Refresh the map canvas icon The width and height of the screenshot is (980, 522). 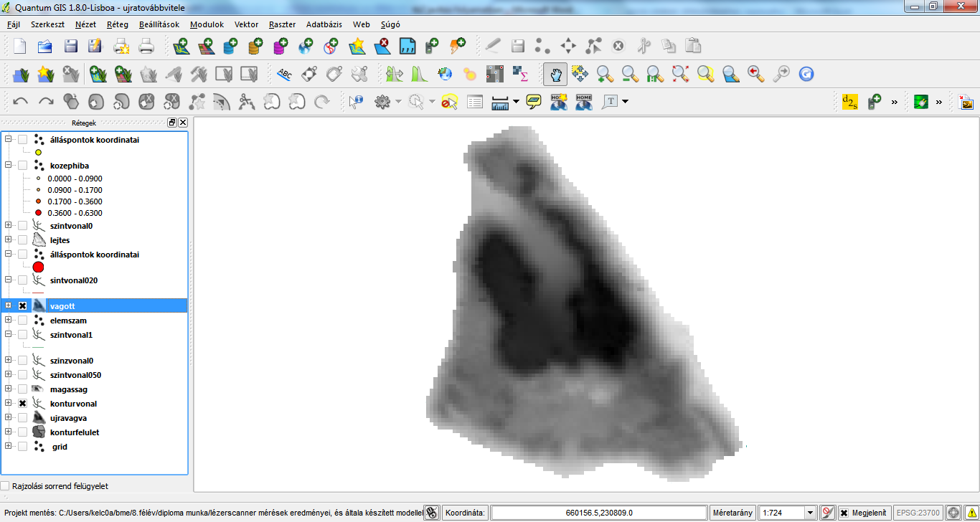point(806,73)
